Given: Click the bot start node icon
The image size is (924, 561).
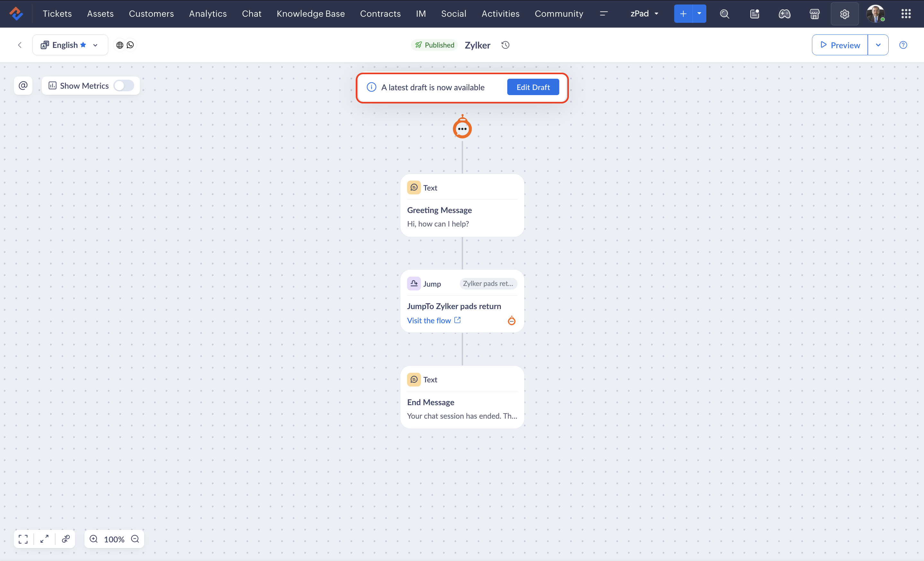Looking at the screenshot, I should pos(462,128).
